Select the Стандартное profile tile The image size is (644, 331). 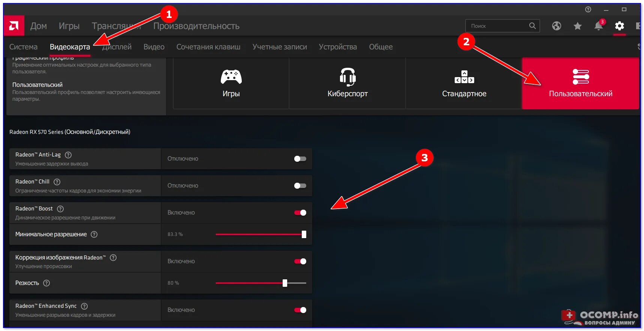tap(464, 83)
